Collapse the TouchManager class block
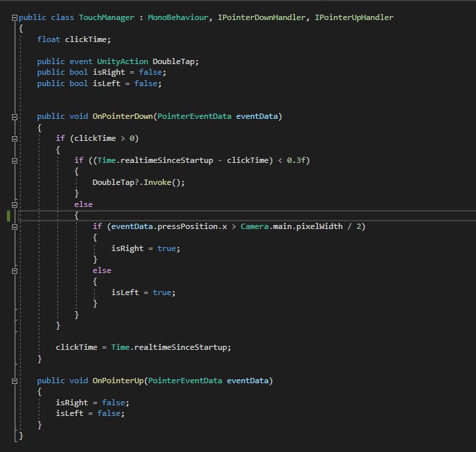This screenshot has width=476, height=452. point(14,17)
